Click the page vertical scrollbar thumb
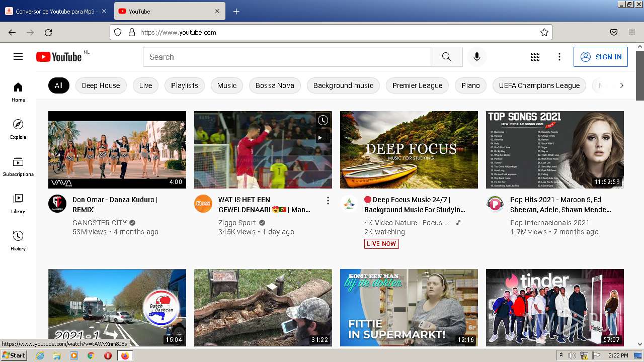This screenshot has height=362, width=644. coord(639,75)
